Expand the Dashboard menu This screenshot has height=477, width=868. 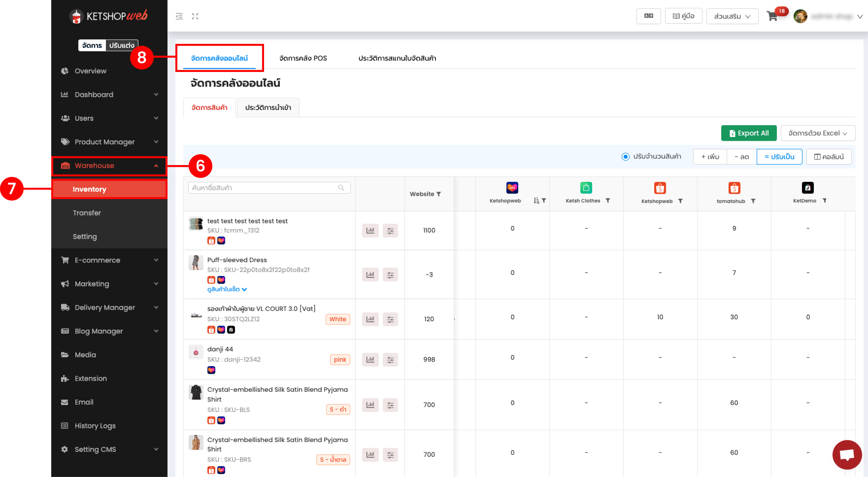[109, 95]
